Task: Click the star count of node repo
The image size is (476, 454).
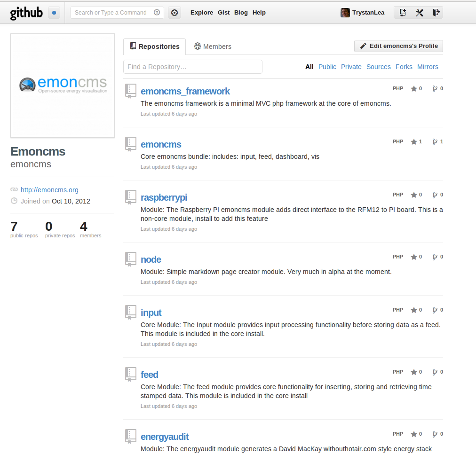Action: tap(416, 257)
